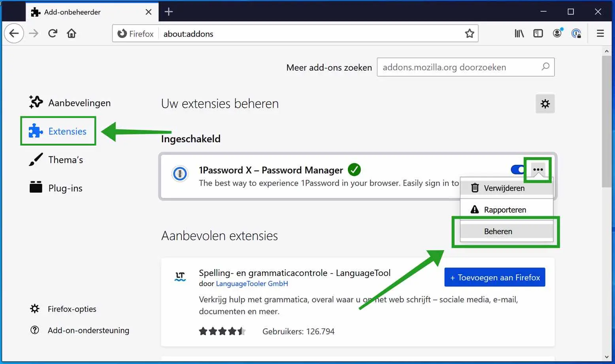Click Toevoegen aan Firefox button
Screen dimensions: 615x364
point(495,277)
